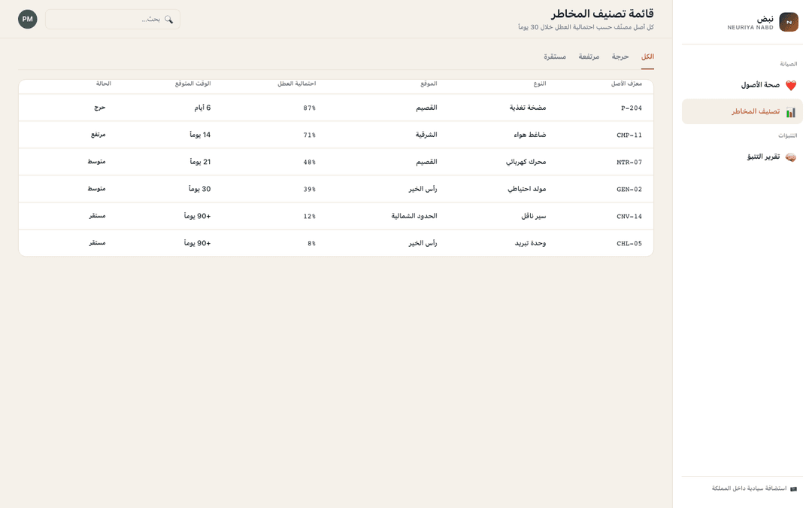
Task: Click the 71% failure probability value
Action: pos(310,135)
